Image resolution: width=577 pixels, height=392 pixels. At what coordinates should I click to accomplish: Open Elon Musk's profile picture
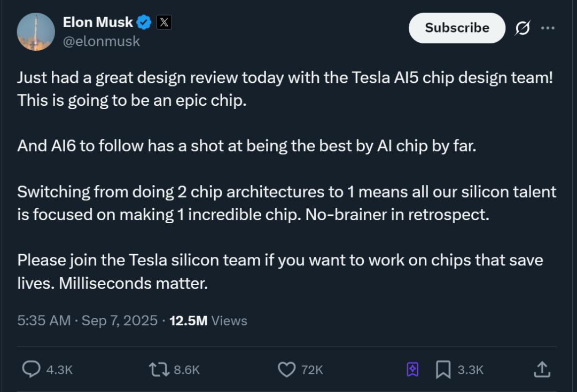36,32
